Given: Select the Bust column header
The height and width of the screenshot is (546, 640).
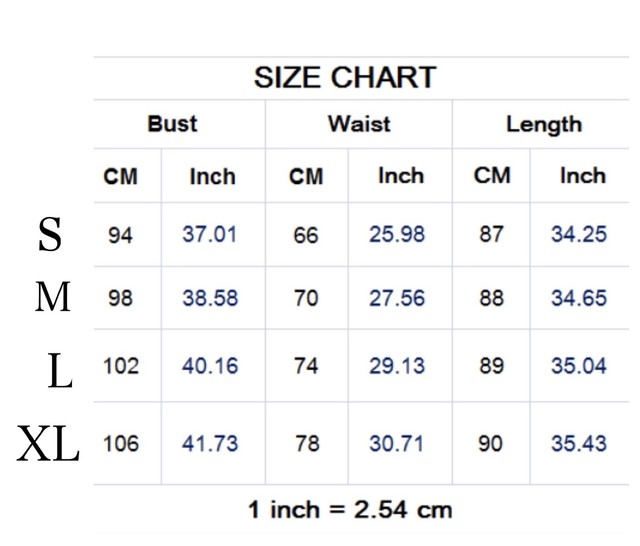Looking at the screenshot, I should pyautogui.click(x=172, y=124).
